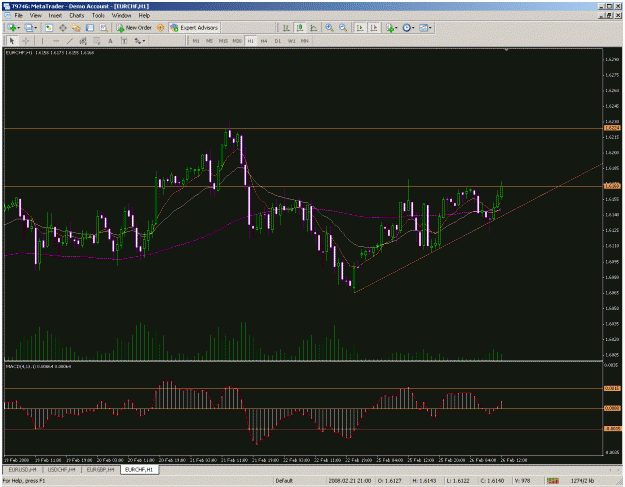Open the Profiles icon in toolbar

coord(29,28)
